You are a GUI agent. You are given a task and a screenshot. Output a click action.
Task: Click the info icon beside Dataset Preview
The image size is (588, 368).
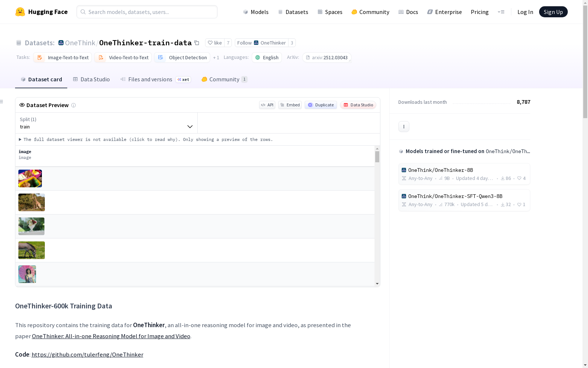(73, 105)
